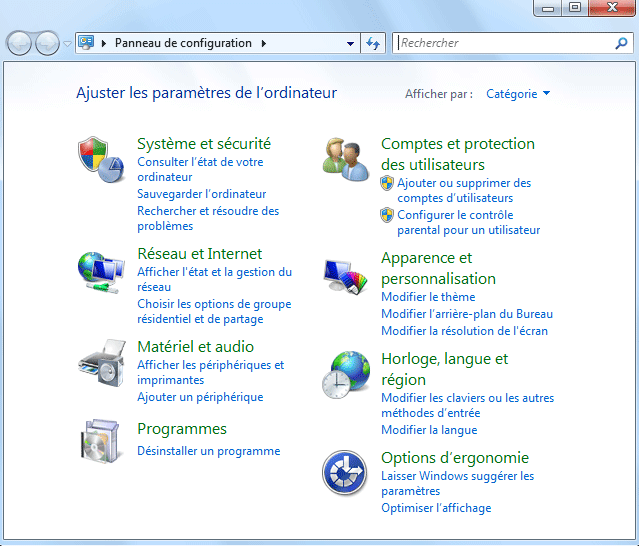Image resolution: width=639 pixels, height=546 pixels.
Task: Click the Horloge globe and clock icon
Action: 346,375
